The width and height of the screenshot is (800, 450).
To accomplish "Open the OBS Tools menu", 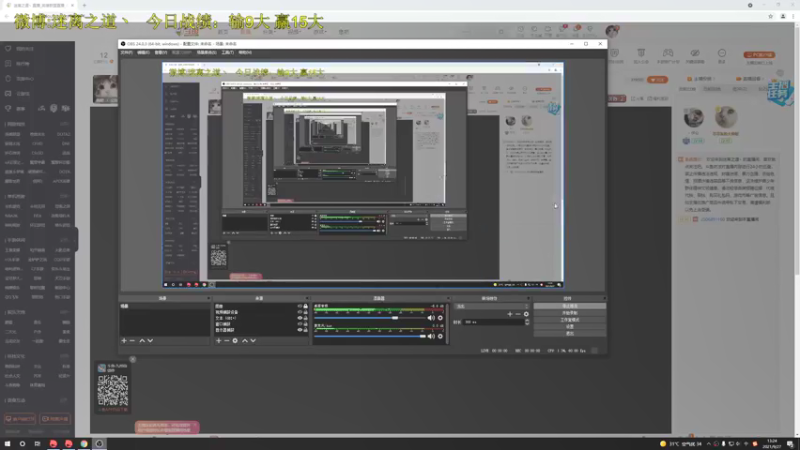I will point(228,53).
